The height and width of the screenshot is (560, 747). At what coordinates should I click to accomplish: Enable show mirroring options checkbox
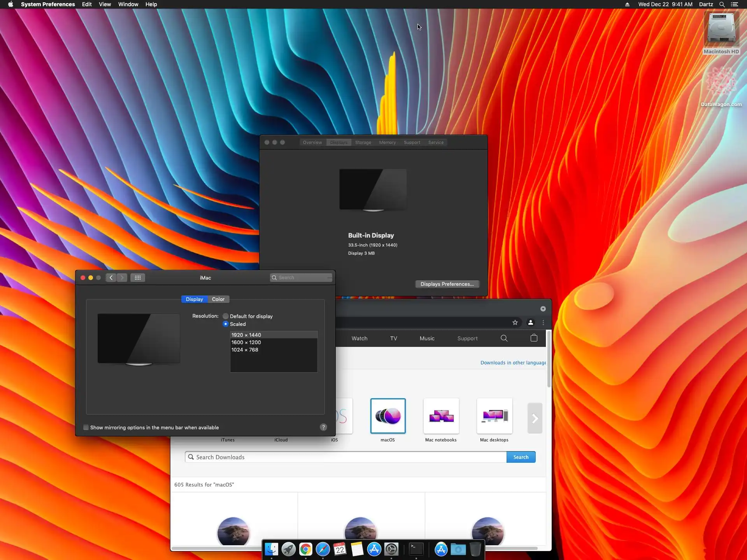tap(86, 427)
